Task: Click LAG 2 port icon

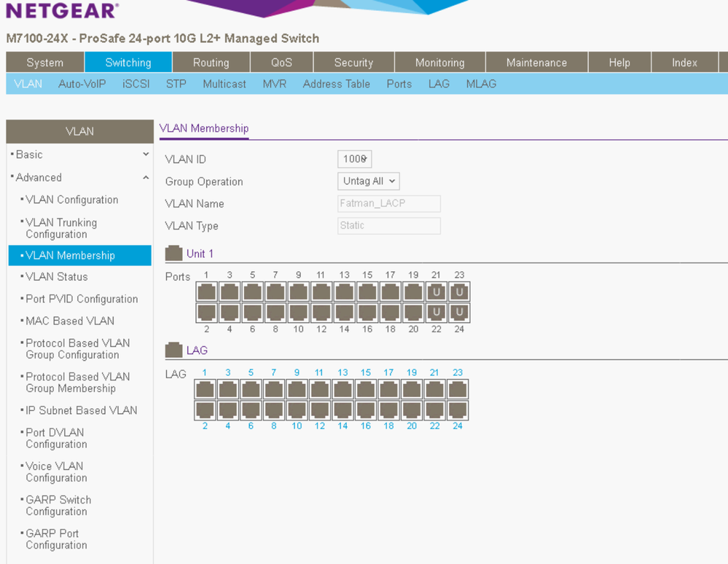Action: (x=205, y=410)
